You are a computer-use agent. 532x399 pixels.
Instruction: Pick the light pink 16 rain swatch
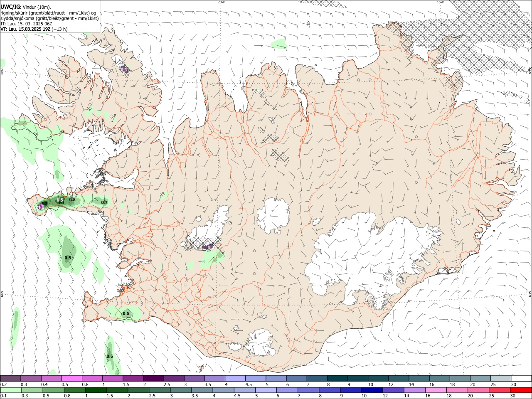[x=436, y=390]
